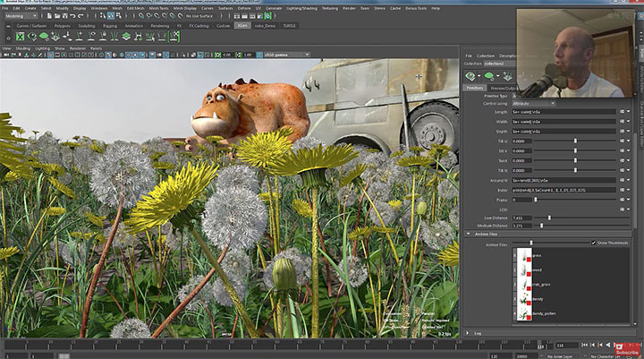Click the new scene icon in status line
Viewport: 644px width, 359px height.
pyautogui.click(x=49, y=16)
